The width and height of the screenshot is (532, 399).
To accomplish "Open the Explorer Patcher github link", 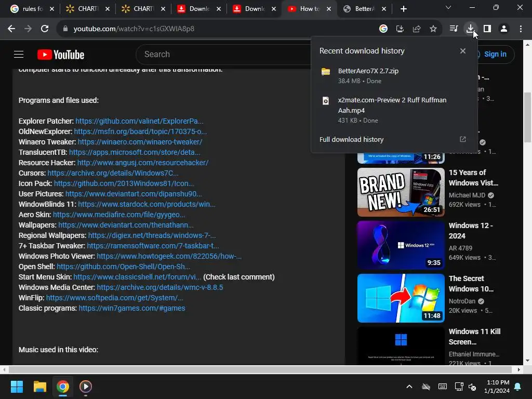I will (x=139, y=121).
